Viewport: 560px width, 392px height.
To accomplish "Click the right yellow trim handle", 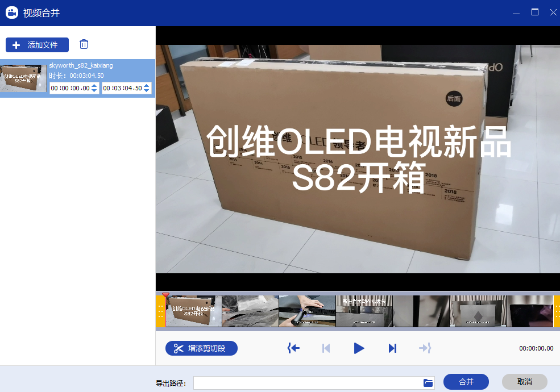I will [557, 311].
